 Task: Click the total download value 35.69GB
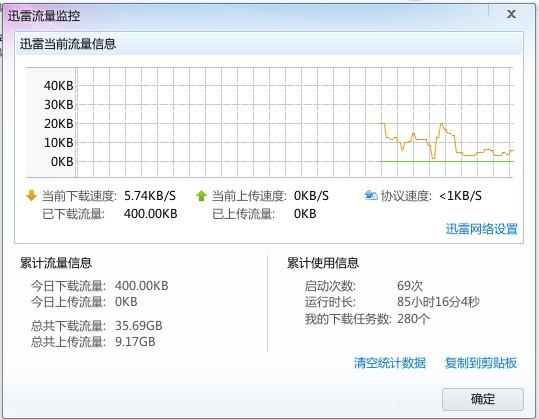pyautogui.click(x=139, y=326)
